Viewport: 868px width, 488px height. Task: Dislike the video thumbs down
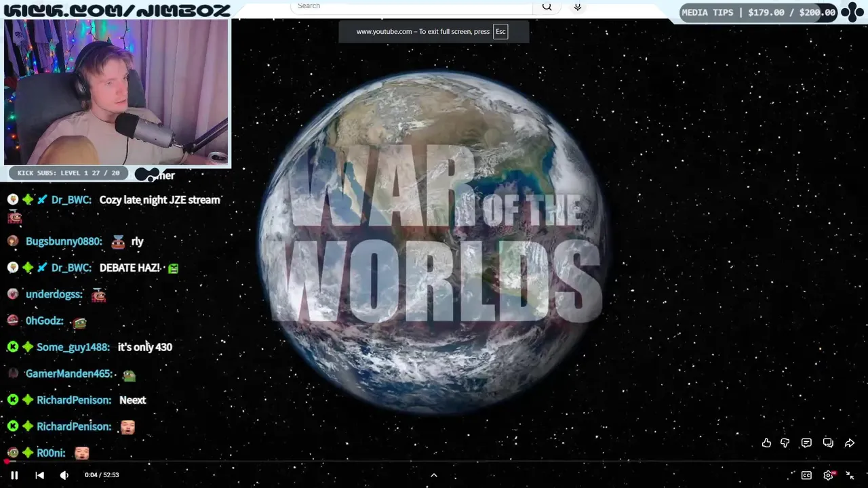pyautogui.click(x=785, y=443)
